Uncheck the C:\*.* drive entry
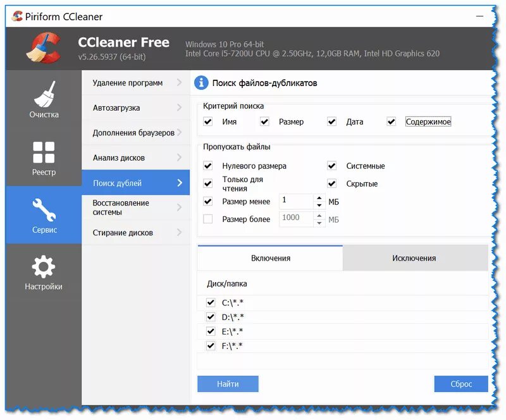This screenshot has width=506, height=420. click(211, 302)
